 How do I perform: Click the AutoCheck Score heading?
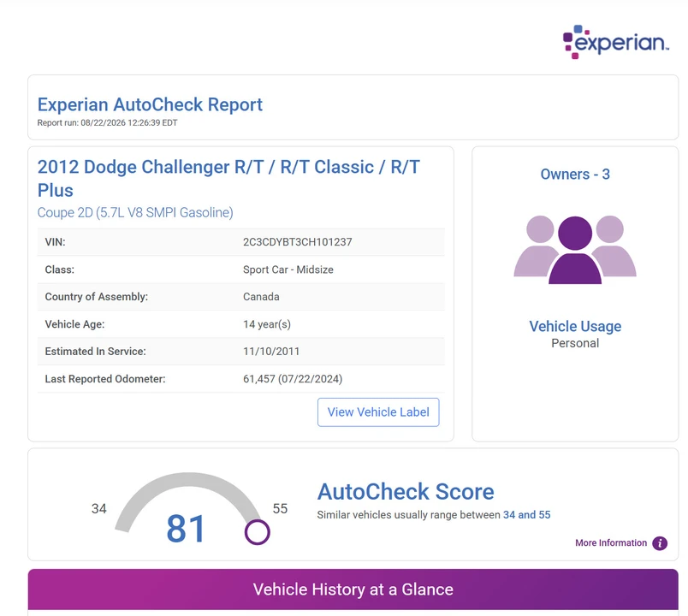[x=406, y=491]
